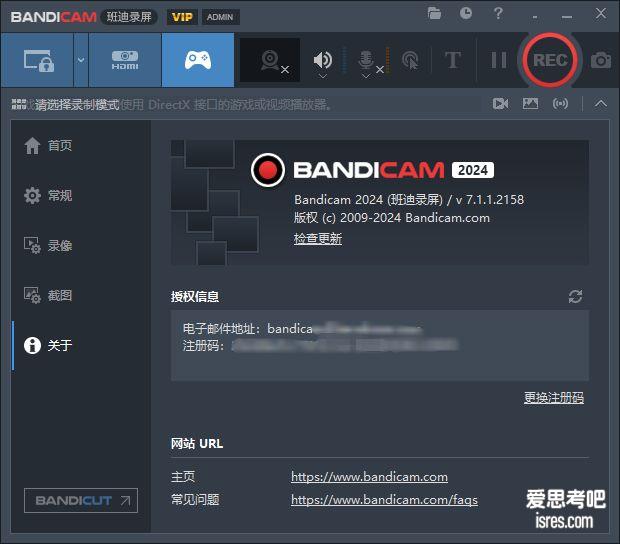Launch BANDICUT from sidebar button
This screenshot has height=544, width=620.
click(x=81, y=501)
